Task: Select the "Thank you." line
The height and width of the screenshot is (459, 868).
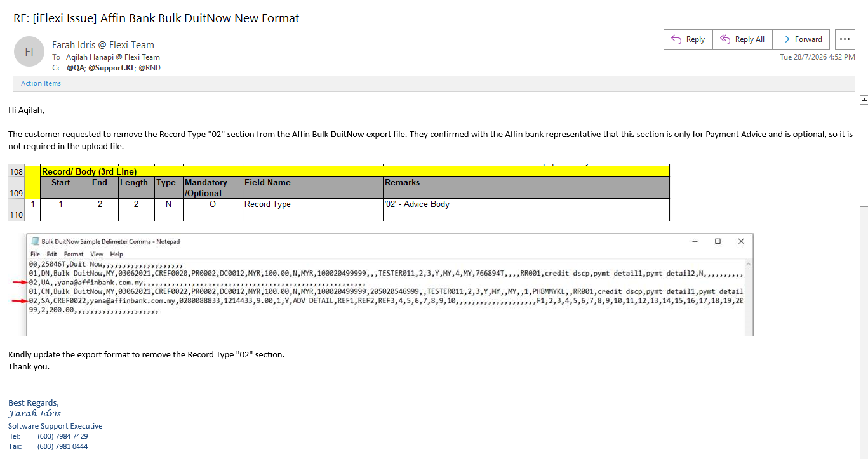Action: (29, 366)
